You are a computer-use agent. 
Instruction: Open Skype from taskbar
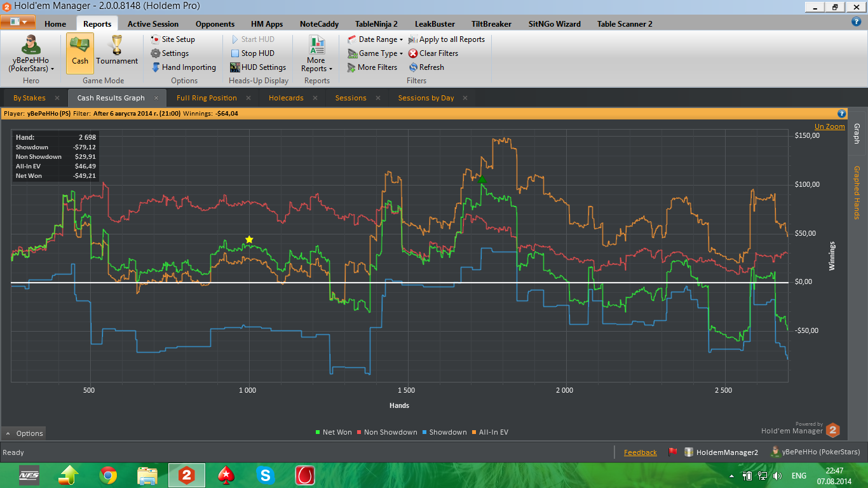point(265,475)
